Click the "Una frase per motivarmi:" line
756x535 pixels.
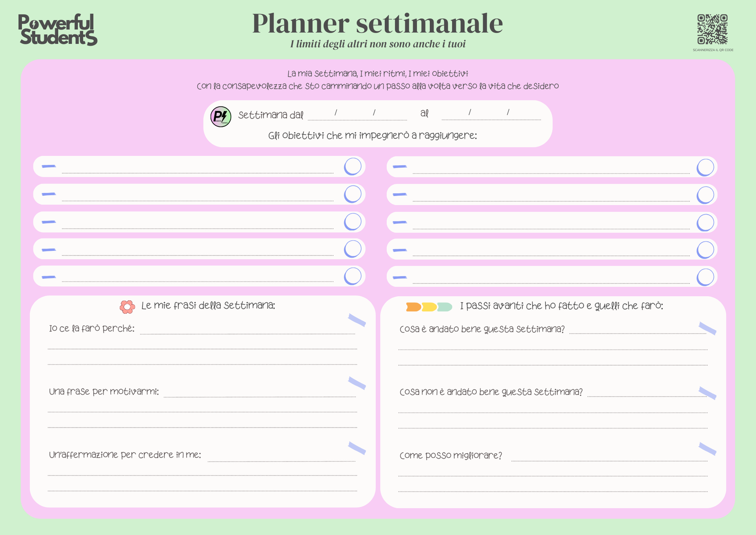(x=260, y=393)
